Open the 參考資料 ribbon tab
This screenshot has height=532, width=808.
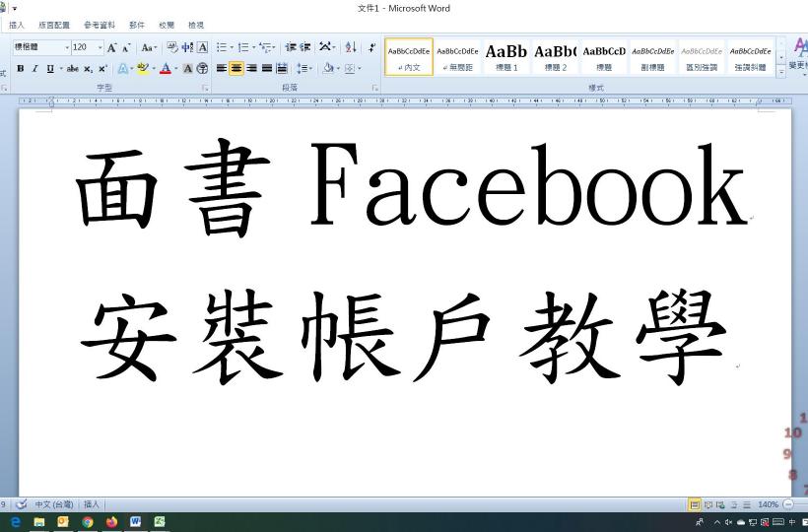pyautogui.click(x=100, y=25)
